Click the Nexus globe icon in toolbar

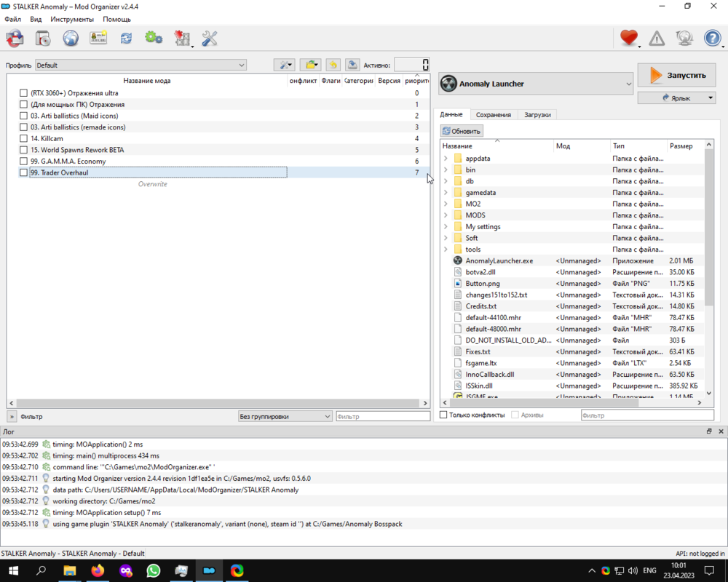click(71, 39)
